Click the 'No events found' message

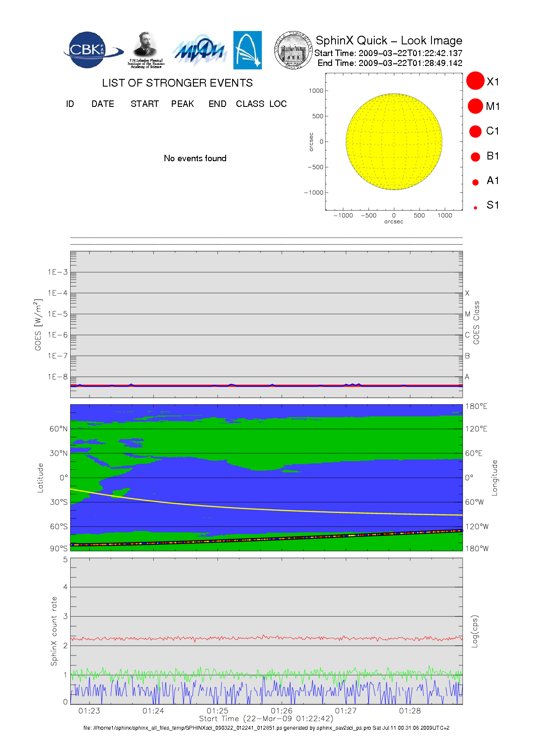[x=195, y=158]
